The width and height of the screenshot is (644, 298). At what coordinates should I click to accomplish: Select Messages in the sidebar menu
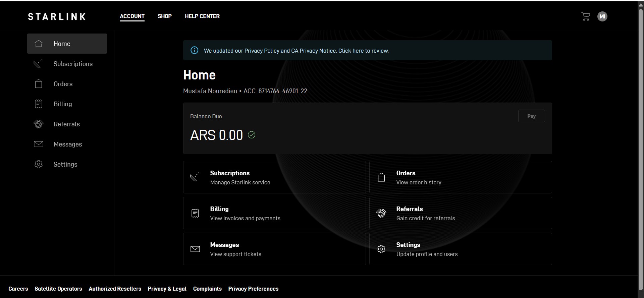click(x=67, y=144)
